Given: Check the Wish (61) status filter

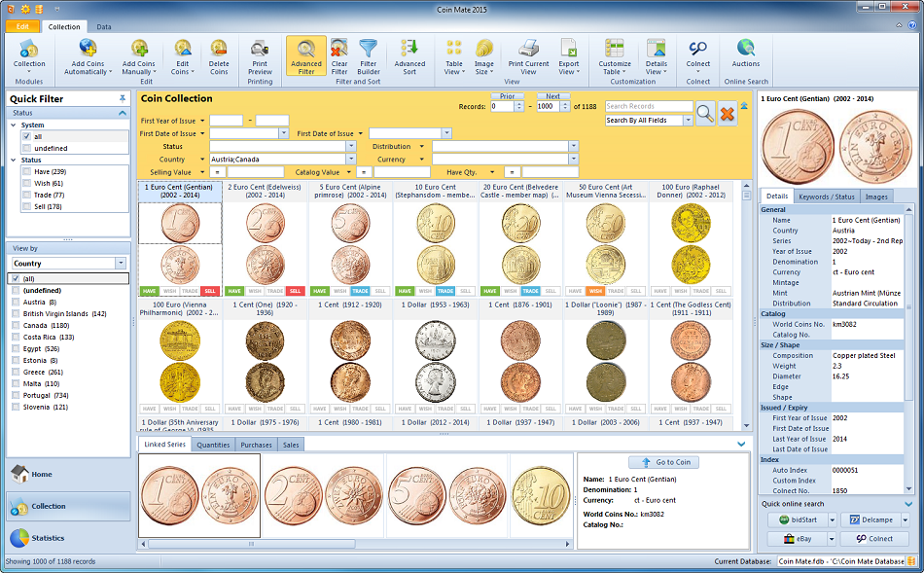Looking at the screenshot, I should pyautogui.click(x=26, y=183).
